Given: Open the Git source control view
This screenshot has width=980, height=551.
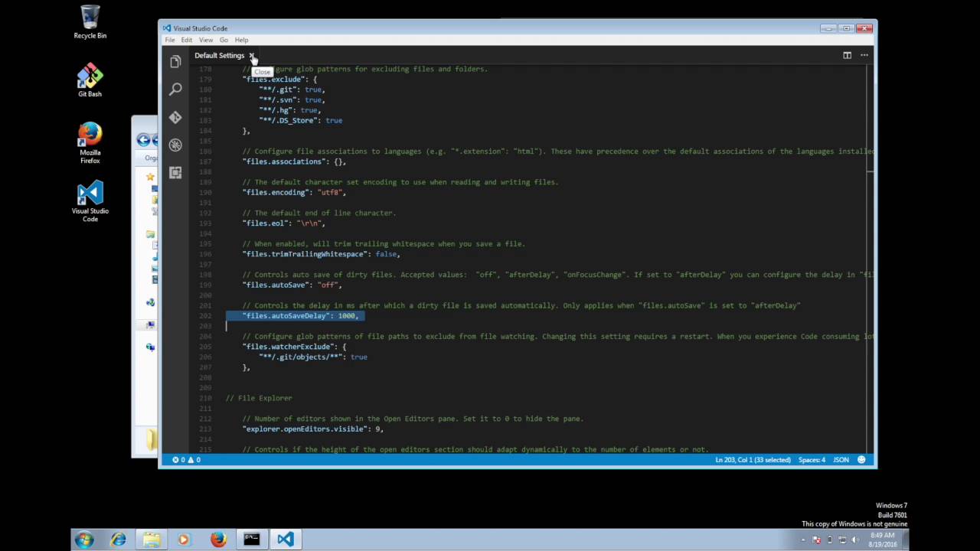Looking at the screenshot, I should pyautogui.click(x=175, y=117).
